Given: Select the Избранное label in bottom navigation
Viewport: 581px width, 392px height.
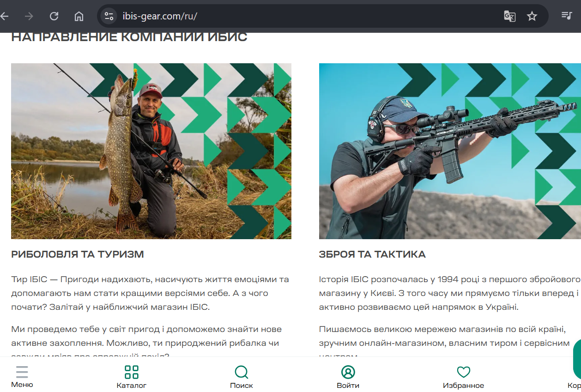Looking at the screenshot, I should [x=463, y=386].
